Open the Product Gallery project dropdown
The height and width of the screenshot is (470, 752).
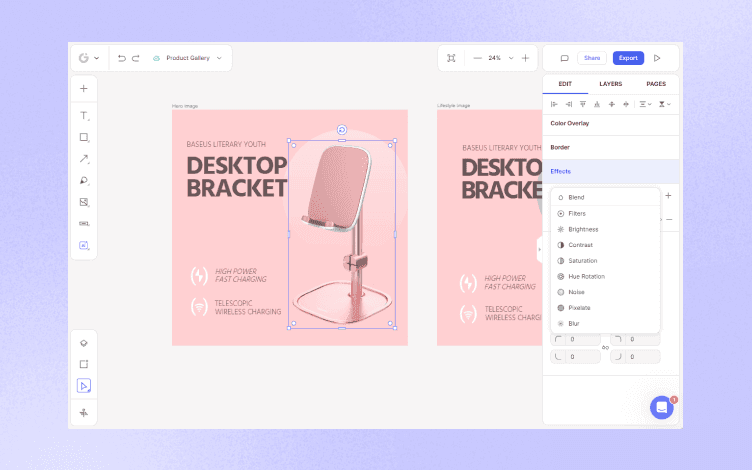187,58
